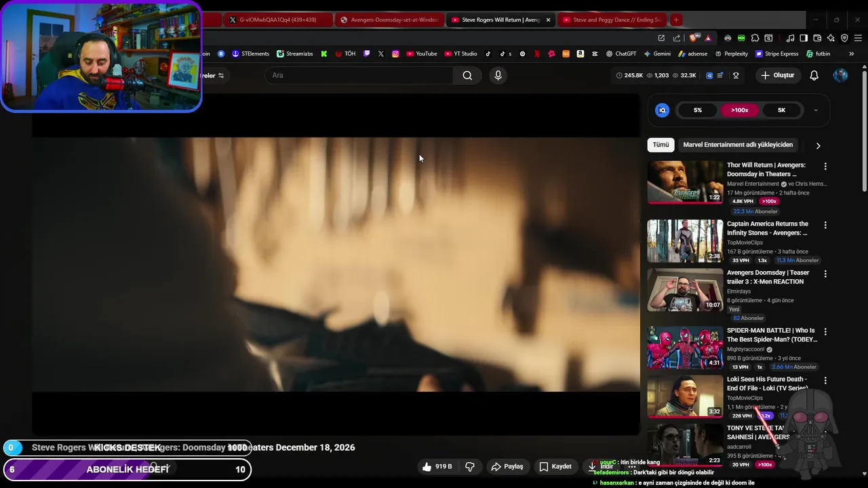
Task: Click the voice search microphone button
Action: 498,75
